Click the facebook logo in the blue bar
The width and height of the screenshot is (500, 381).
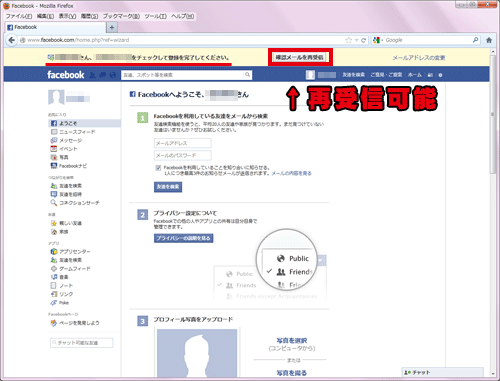click(66, 75)
